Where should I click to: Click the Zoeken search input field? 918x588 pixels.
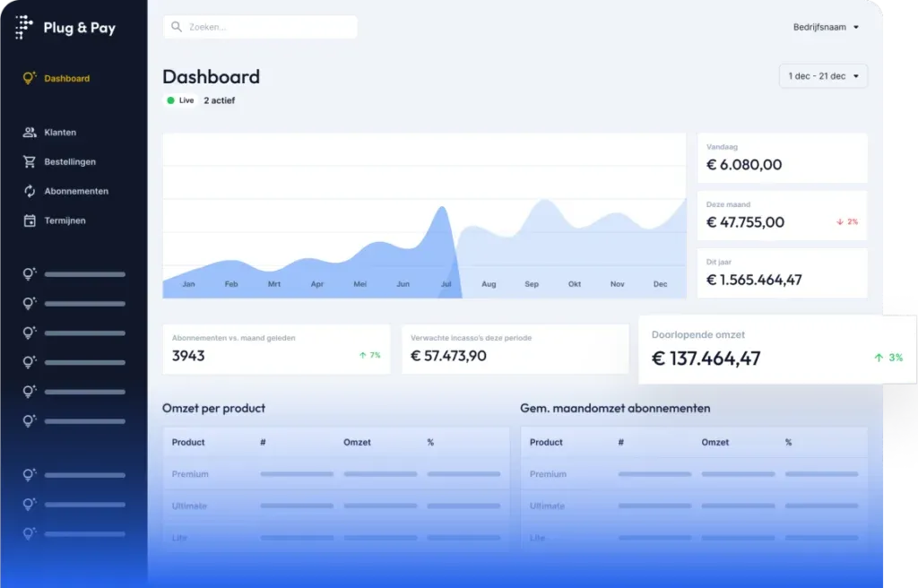pos(269,27)
